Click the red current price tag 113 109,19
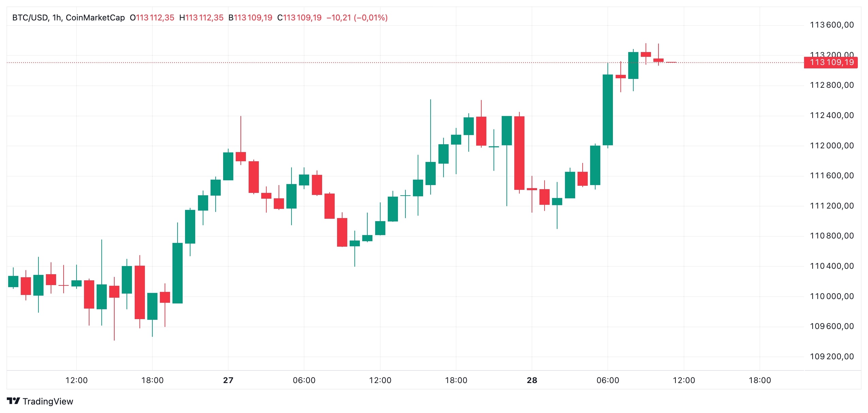 (x=831, y=62)
